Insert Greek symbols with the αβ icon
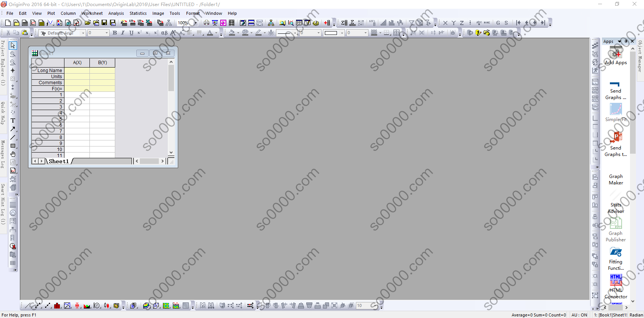644x318 pixels. tap(165, 33)
